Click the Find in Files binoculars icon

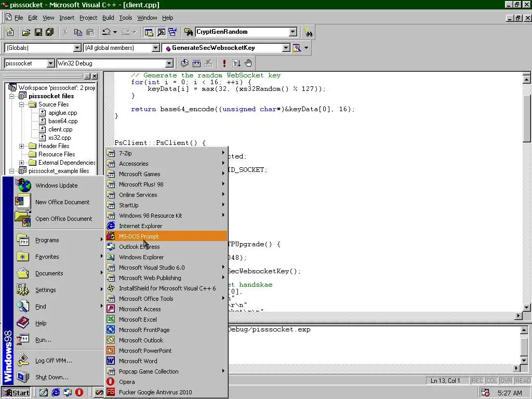(188, 32)
